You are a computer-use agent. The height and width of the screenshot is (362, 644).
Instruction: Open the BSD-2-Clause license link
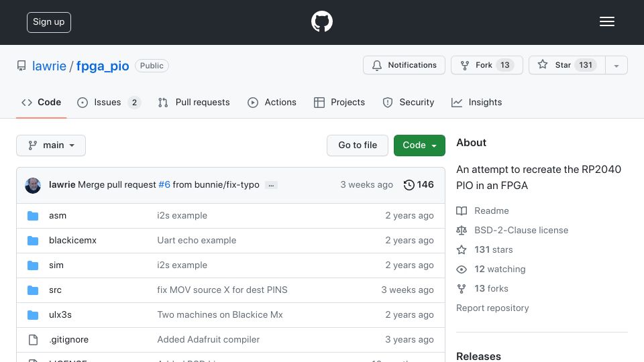pyautogui.click(x=521, y=230)
